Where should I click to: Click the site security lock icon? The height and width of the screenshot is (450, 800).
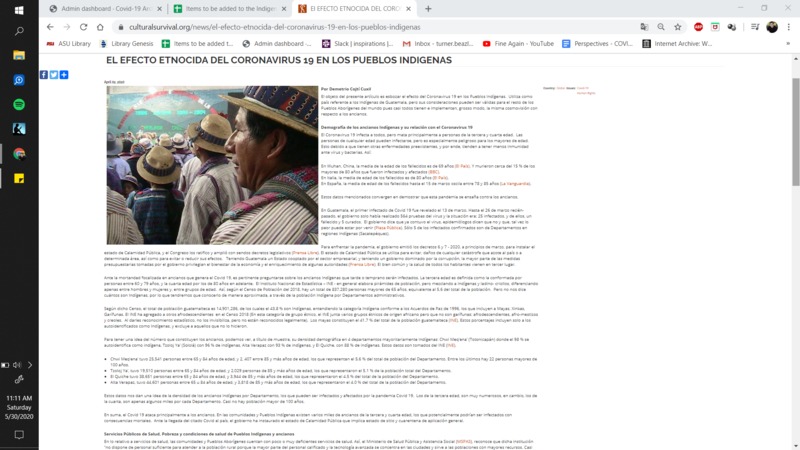click(x=121, y=27)
